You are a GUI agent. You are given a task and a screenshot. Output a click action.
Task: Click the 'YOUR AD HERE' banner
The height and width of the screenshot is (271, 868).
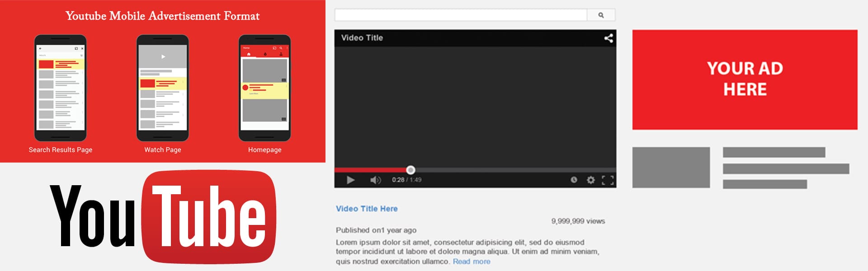[745, 79]
